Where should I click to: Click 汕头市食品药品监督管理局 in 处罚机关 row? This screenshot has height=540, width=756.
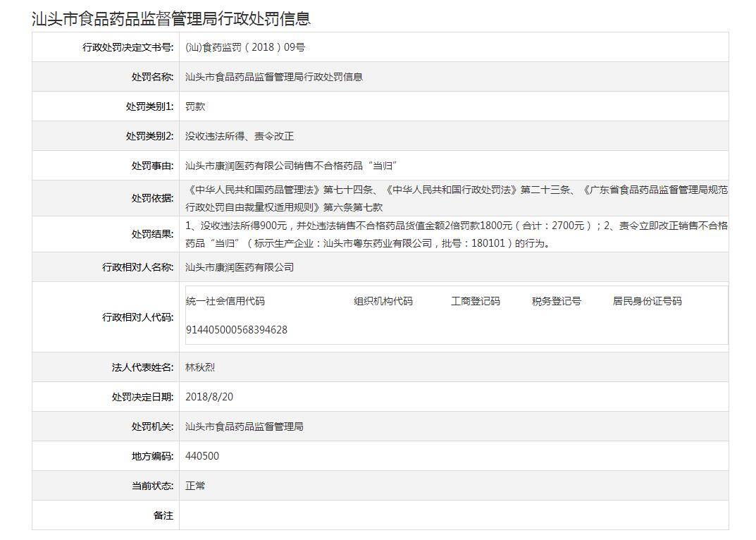[x=244, y=427]
